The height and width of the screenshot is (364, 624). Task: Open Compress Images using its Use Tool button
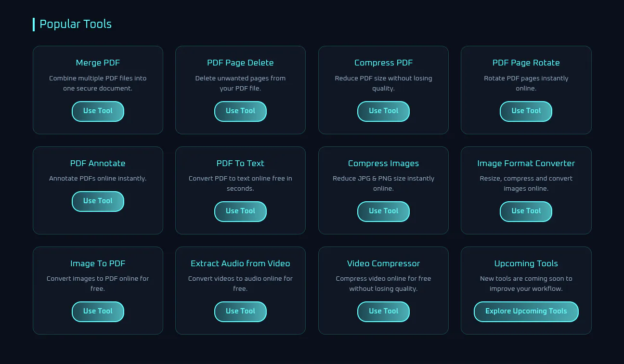(383, 211)
